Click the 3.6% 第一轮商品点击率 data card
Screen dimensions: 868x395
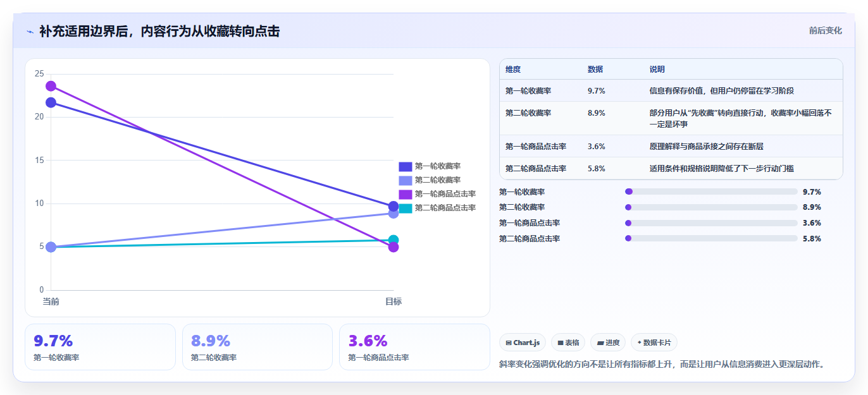point(414,347)
